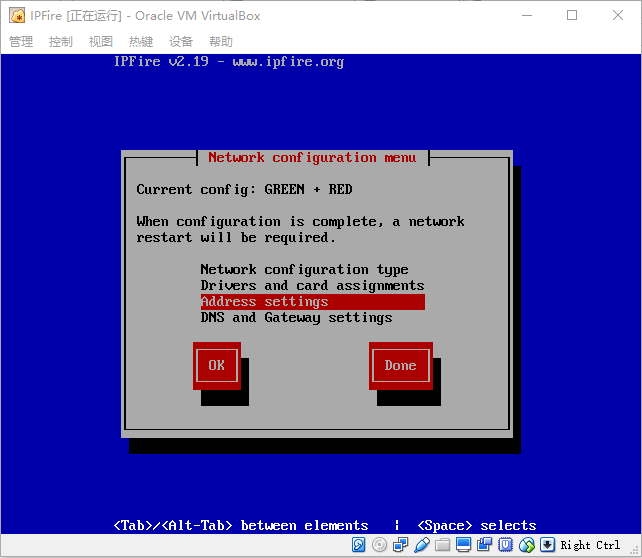Click the mouse integration globe icon
Screen dimensions: 642x558
(527, 545)
